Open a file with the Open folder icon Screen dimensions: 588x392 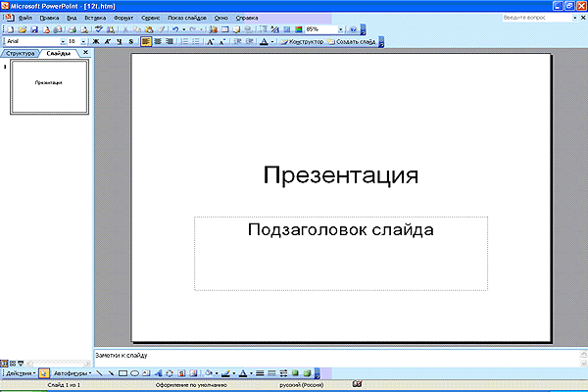pyautogui.click(x=23, y=29)
